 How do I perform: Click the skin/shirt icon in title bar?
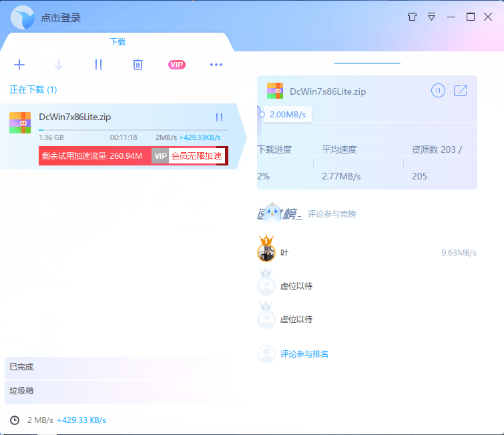click(x=412, y=17)
